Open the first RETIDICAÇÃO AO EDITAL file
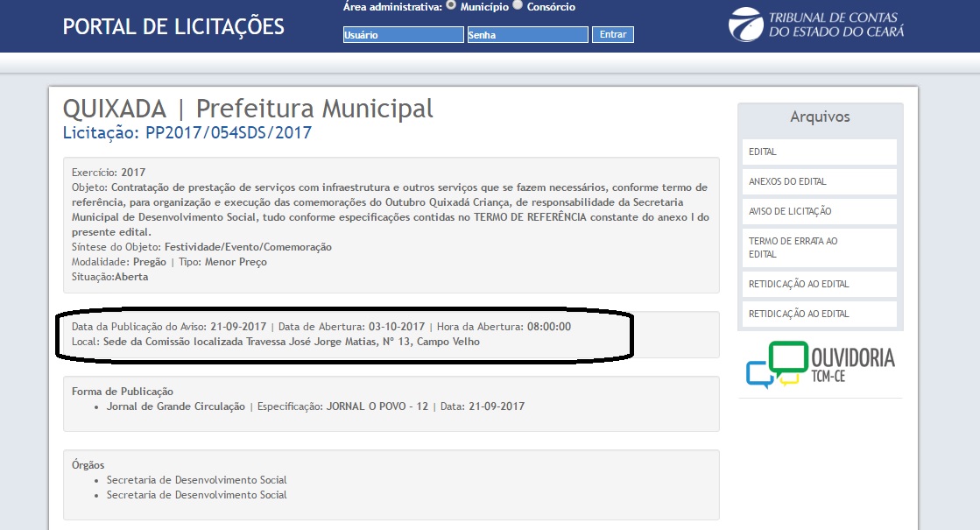Viewport: 980px width, 530px height. (819, 284)
